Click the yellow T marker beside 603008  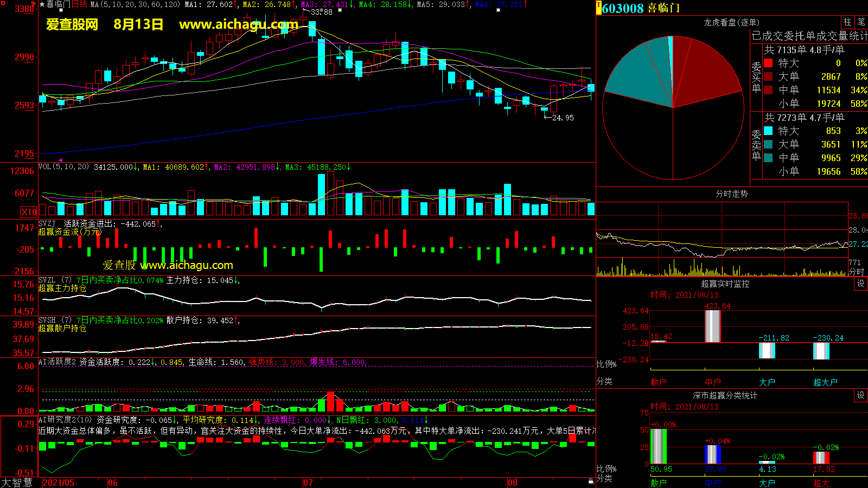[599, 8]
